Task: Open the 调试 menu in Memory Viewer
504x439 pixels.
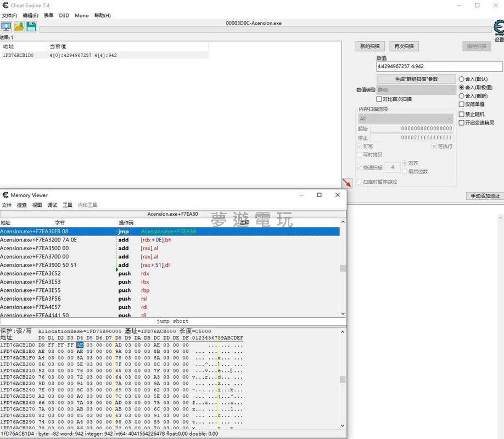Action: pyautogui.click(x=52, y=205)
